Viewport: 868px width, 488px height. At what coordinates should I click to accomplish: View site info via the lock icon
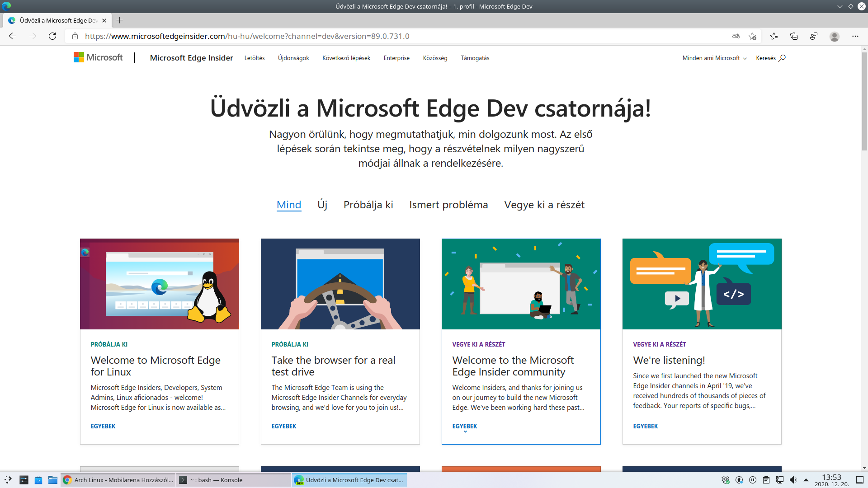[x=75, y=36]
